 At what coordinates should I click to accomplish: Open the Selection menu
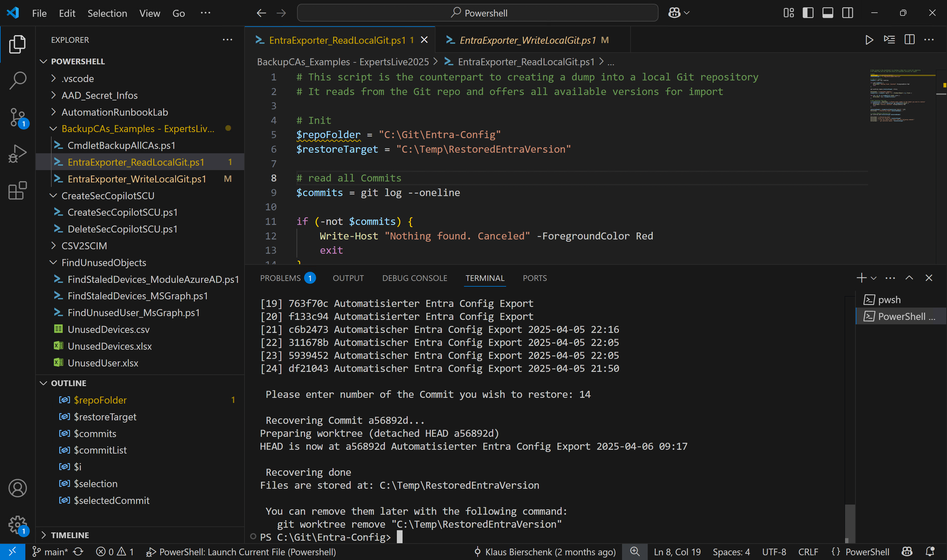tap(107, 13)
